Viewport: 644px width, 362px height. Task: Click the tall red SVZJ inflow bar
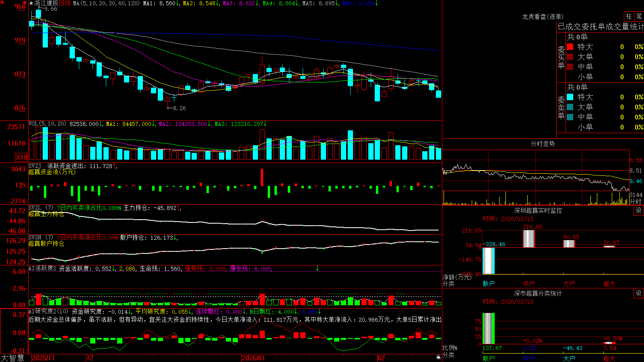point(262,177)
